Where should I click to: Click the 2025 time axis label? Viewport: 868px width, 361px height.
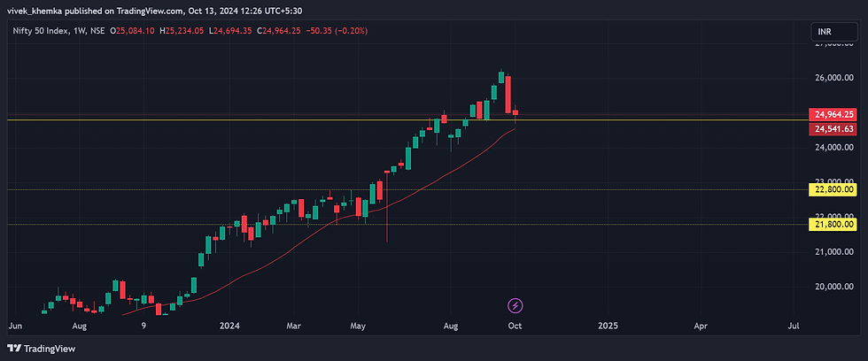608,326
